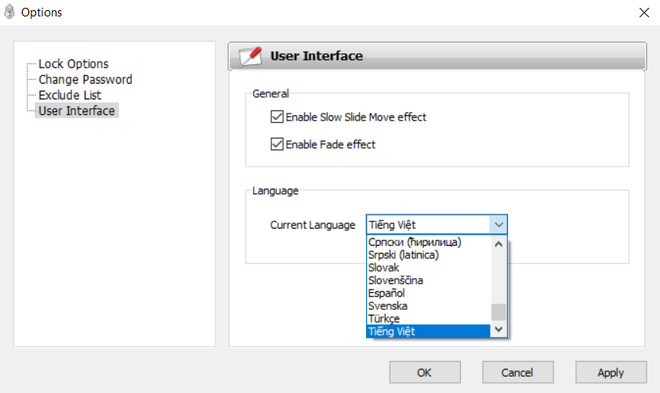This screenshot has height=393, width=660.
Task: Click the language list scroll up arrow
Action: (x=498, y=244)
